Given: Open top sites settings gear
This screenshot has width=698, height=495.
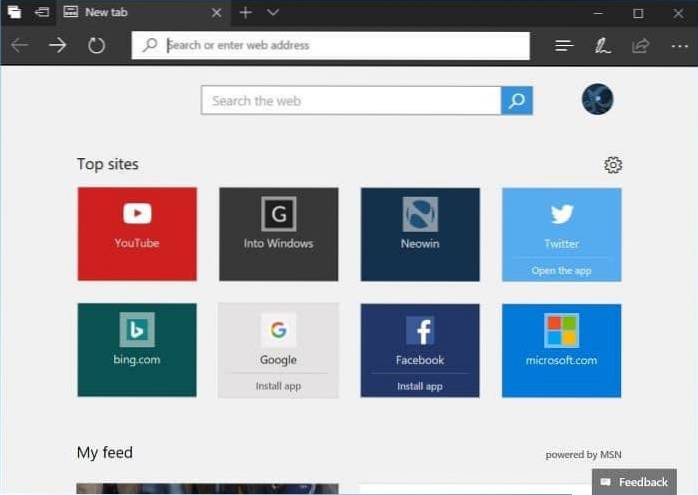Looking at the screenshot, I should [x=613, y=165].
